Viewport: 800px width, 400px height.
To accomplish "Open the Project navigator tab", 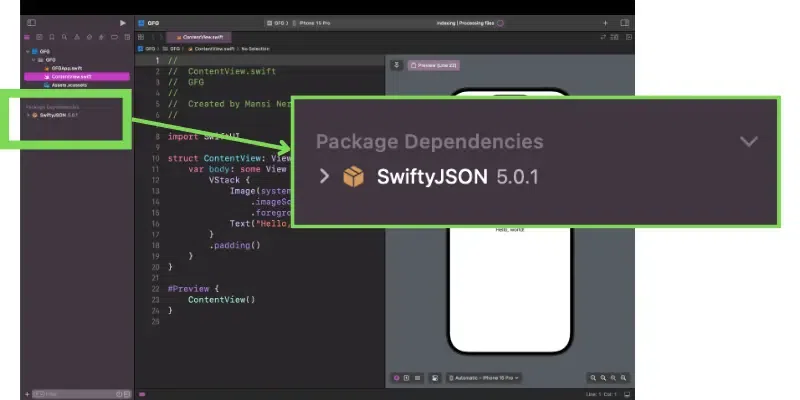I will (27, 37).
